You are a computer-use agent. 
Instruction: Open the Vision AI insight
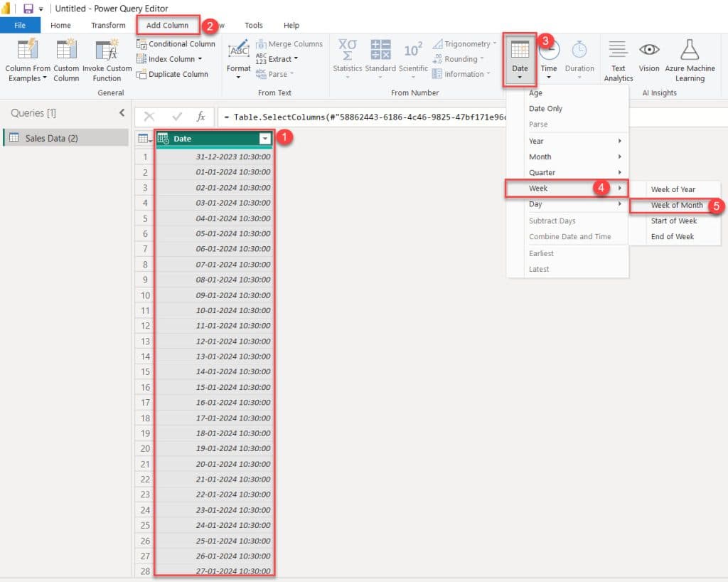(x=649, y=56)
